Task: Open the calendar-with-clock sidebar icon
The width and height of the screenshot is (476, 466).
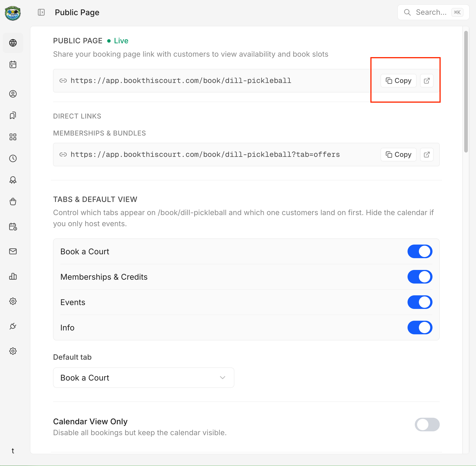Action: 13,227
